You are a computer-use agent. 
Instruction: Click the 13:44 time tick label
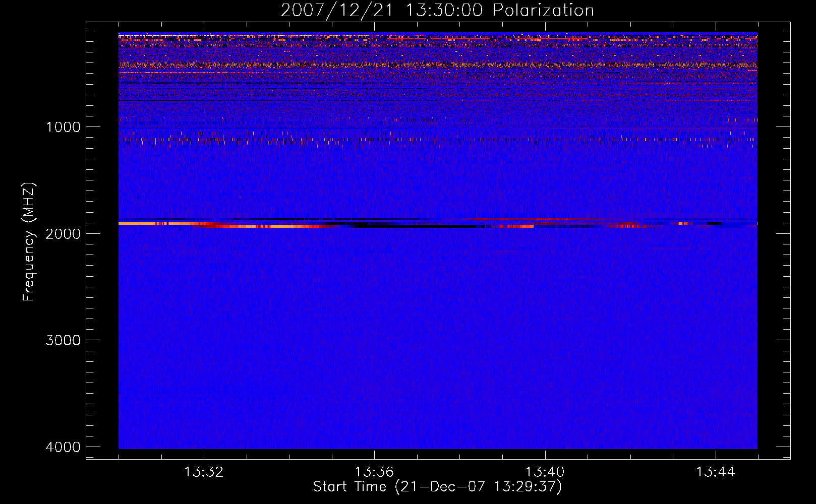pos(716,472)
